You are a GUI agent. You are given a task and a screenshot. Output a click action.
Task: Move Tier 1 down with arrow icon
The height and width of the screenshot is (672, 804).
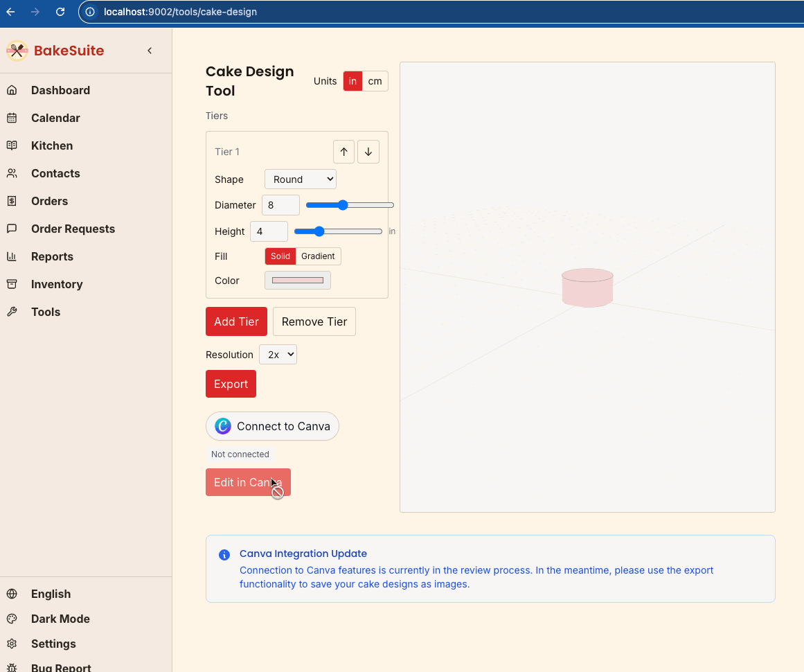coord(368,152)
